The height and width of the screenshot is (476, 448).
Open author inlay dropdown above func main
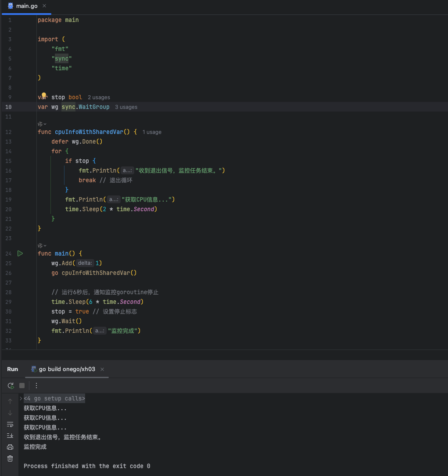pyautogui.click(x=42, y=245)
